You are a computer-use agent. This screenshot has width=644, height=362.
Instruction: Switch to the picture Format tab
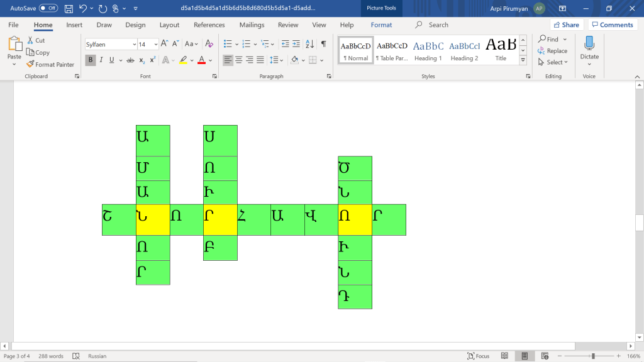click(381, 25)
